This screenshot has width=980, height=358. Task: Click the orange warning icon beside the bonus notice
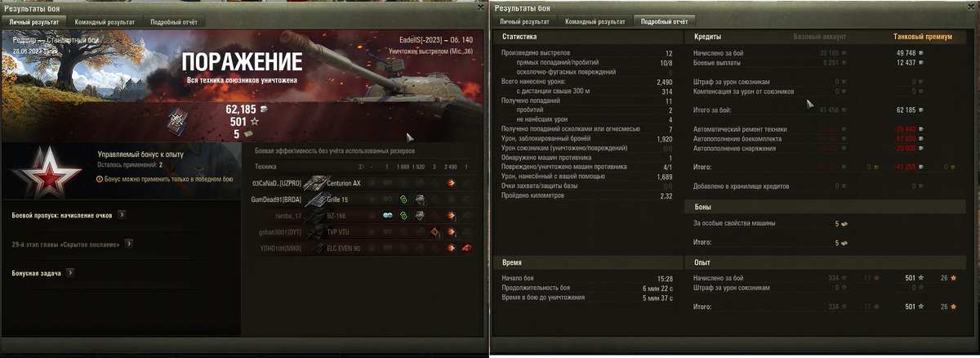(x=100, y=177)
